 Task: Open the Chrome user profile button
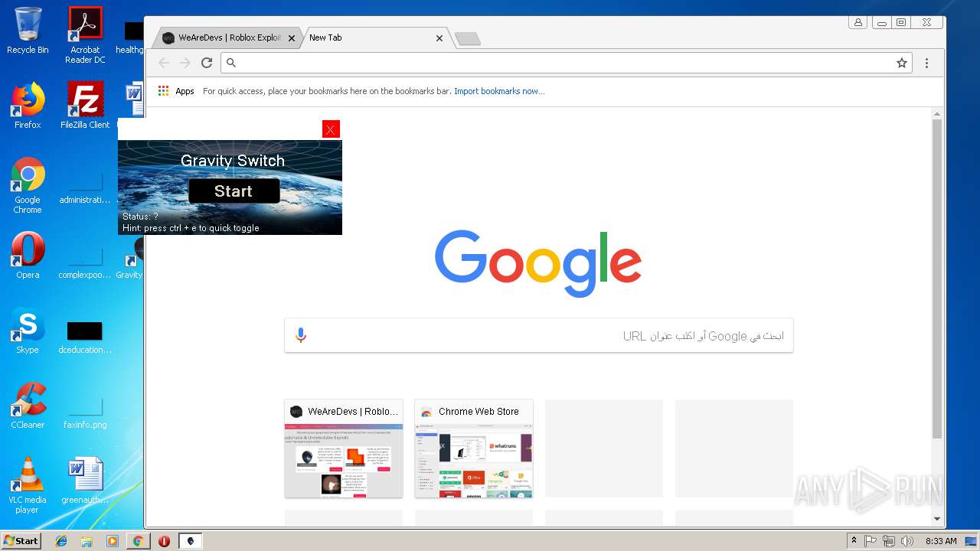click(x=858, y=22)
